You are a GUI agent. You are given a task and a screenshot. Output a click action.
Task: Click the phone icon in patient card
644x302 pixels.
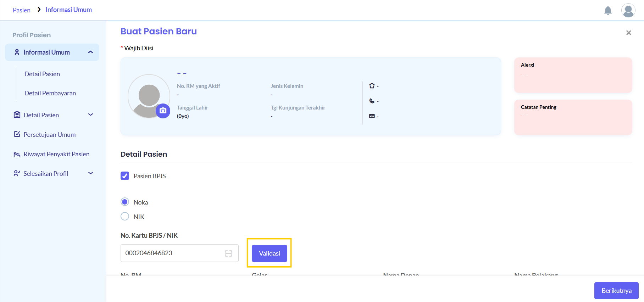point(372,101)
